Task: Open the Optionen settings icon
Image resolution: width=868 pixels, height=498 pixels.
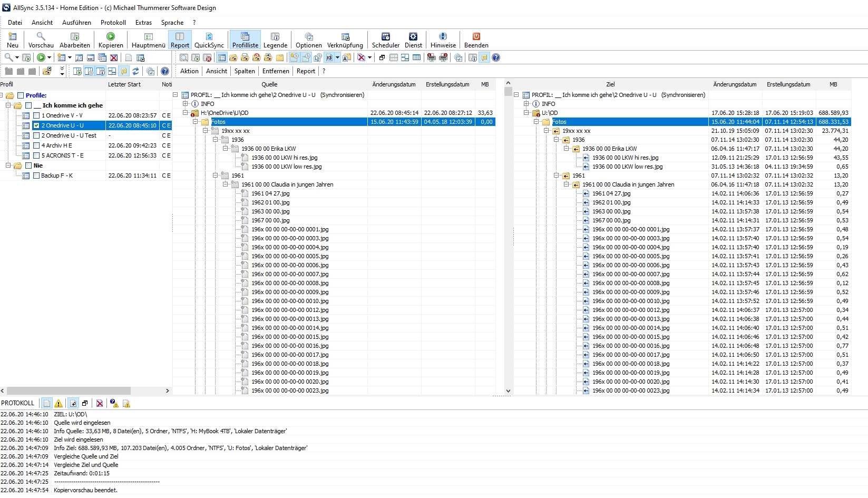Action: 308,36
